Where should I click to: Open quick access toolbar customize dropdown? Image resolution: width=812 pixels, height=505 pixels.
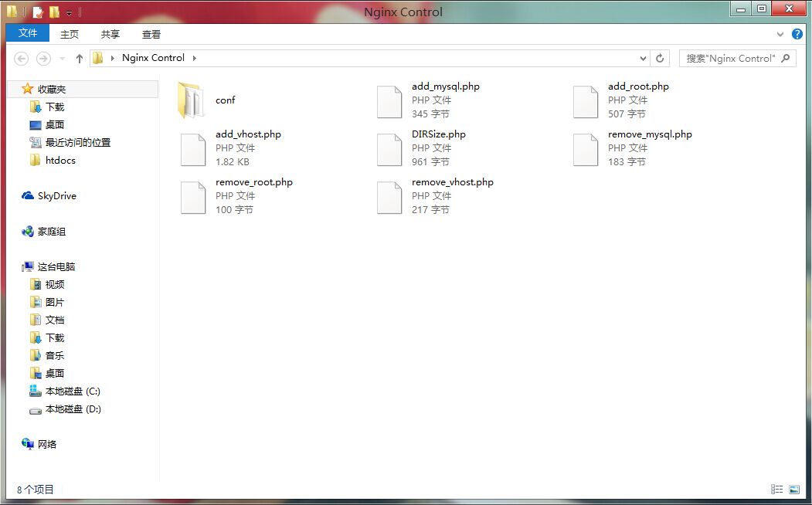pos(69,12)
